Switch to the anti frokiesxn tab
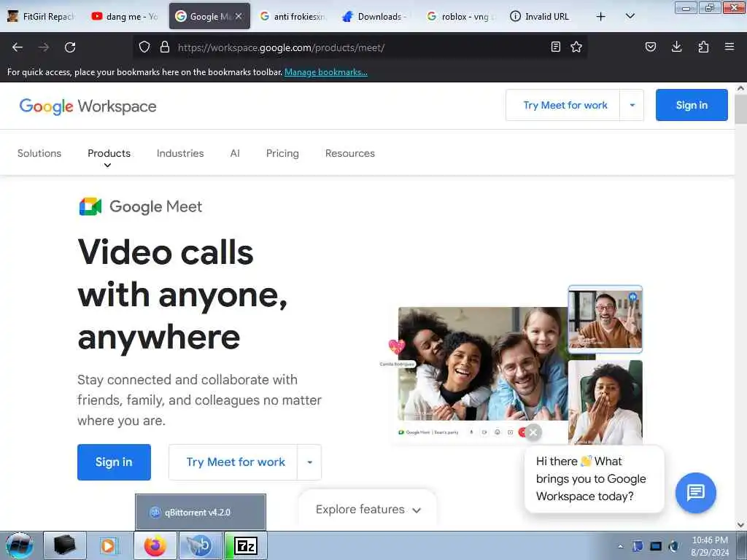The width and height of the screenshot is (747, 560). tap(293, 16)
